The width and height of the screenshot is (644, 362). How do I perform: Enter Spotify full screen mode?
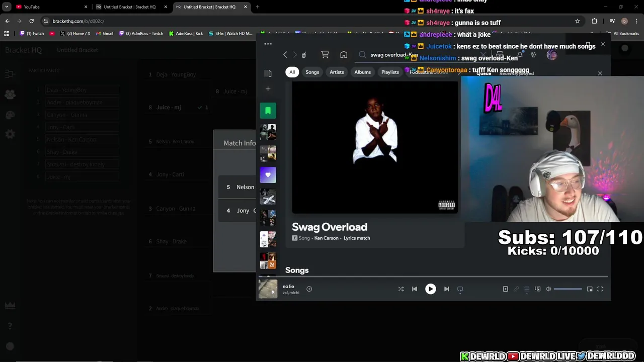(600, 289)
